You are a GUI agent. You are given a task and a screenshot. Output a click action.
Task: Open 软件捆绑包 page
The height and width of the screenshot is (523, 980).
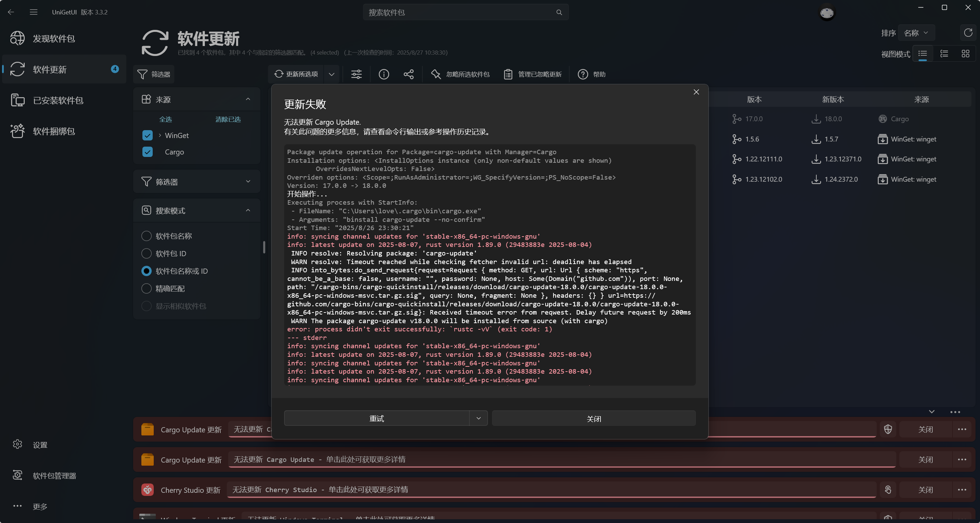click(64, 131)
